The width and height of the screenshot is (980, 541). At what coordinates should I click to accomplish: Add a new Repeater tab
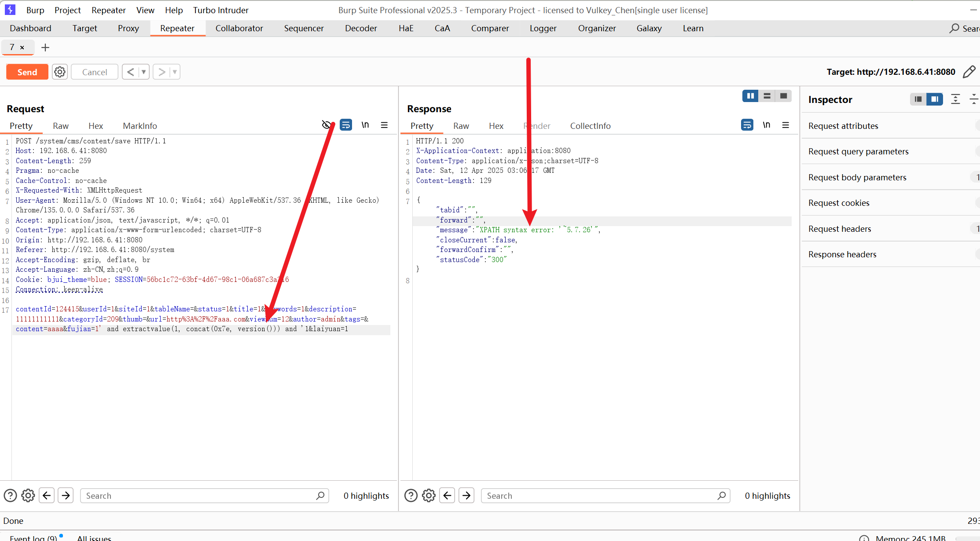tap(45, 47)
